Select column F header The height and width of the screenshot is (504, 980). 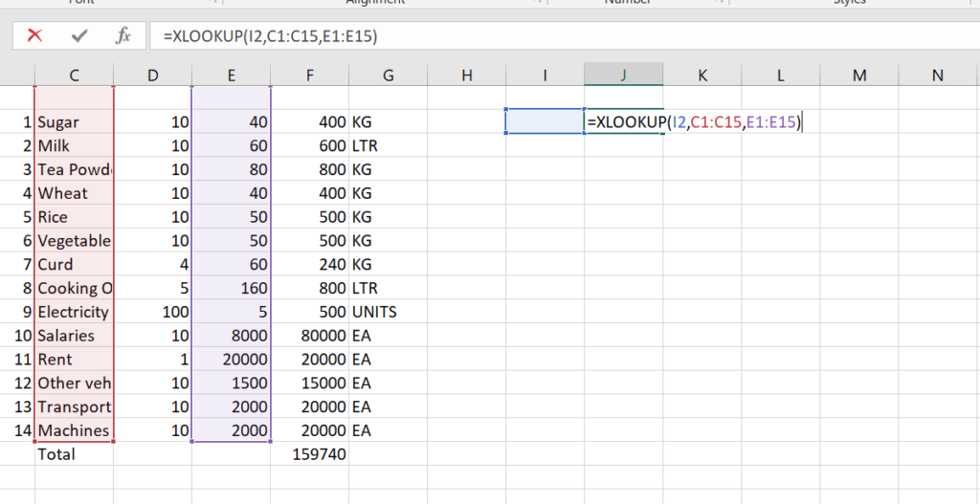point(310,76)
